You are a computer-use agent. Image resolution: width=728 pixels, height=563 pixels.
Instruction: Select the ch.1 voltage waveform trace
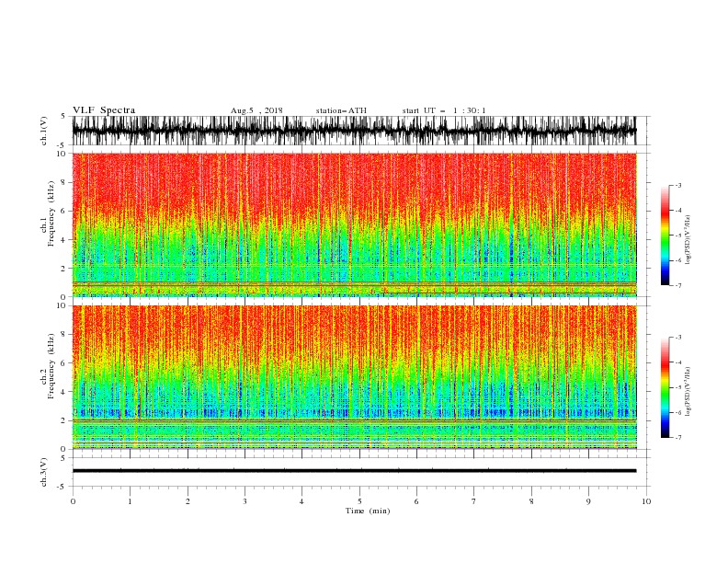[x=354, y=131]
